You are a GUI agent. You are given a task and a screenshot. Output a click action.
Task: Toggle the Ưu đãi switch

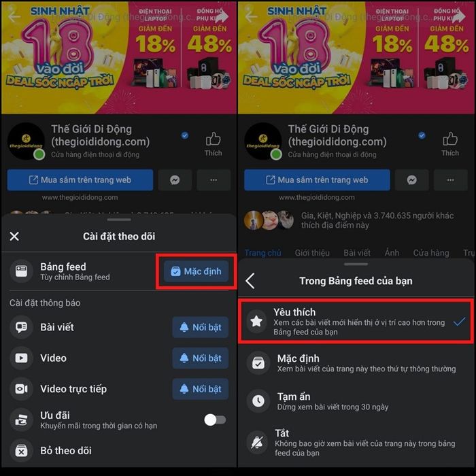tap(215, 420)
